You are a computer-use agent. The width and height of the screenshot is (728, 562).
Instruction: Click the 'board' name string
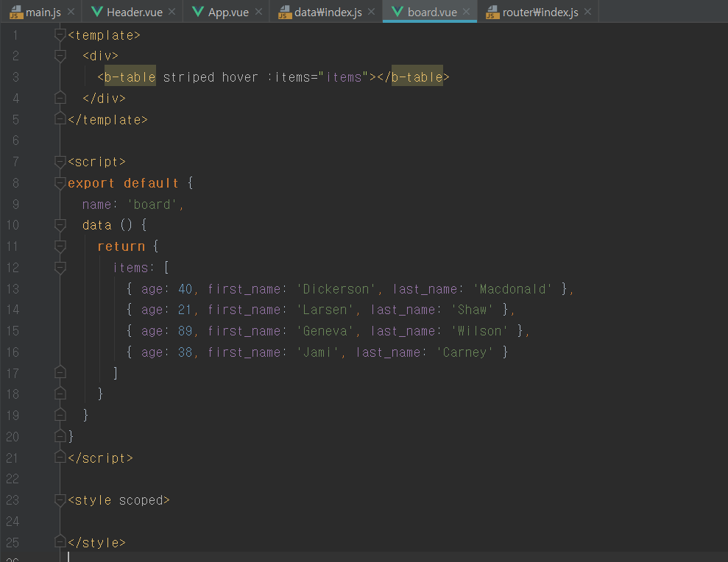click(x=152, y=204)
